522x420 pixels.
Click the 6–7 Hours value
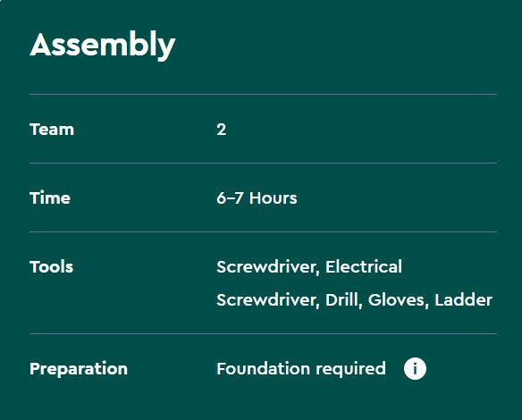click(257, 198)
